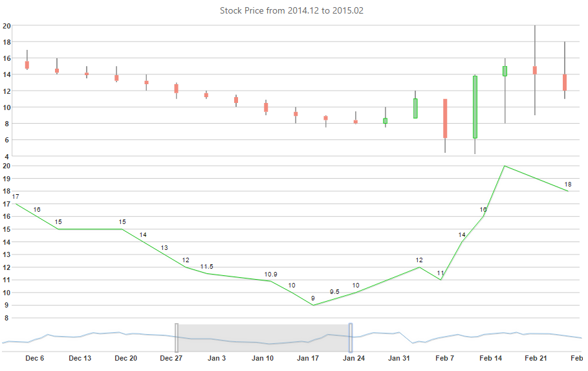Select the green candlestick with body from 9 to 11
This screenshot has height=371, width=588.
pyautogui.click(x=415, y=109)
